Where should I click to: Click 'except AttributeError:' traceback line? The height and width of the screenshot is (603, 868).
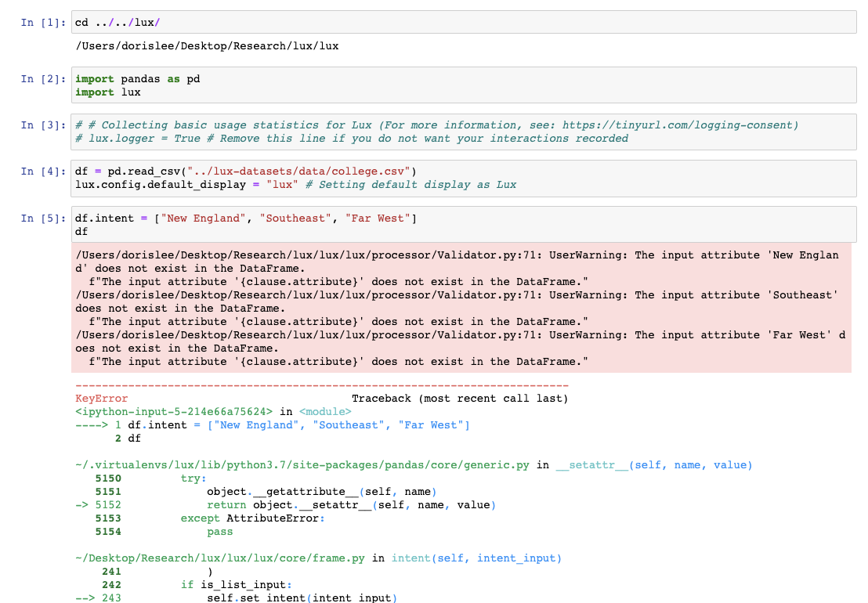(x=252, y=518)
